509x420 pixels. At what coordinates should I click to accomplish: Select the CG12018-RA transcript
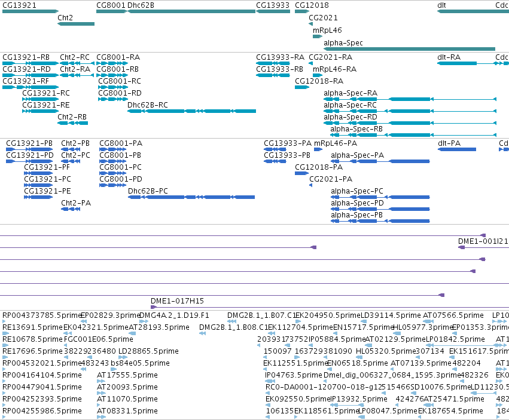click(302, 87)
